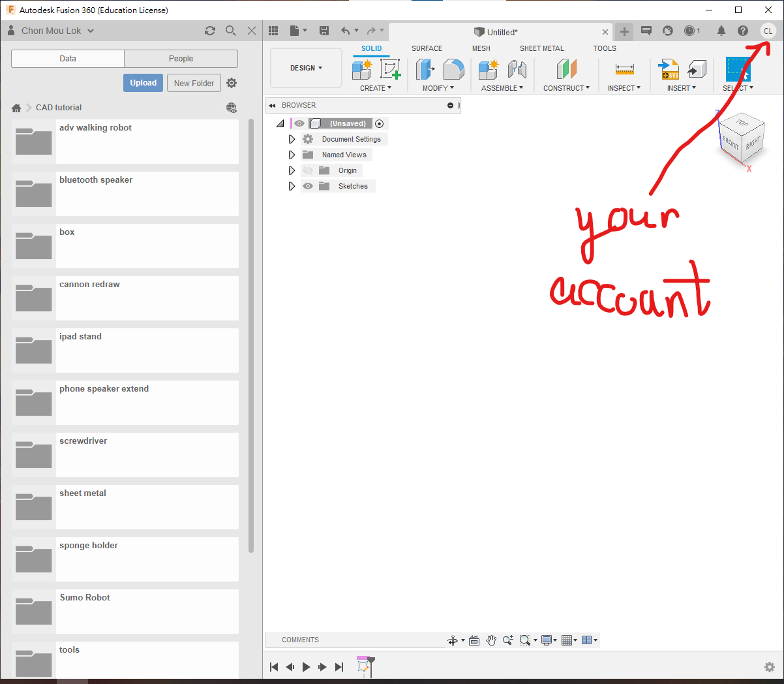Click the timeline marker at the start
Screen dimensions: 784x684
(364, 665)
